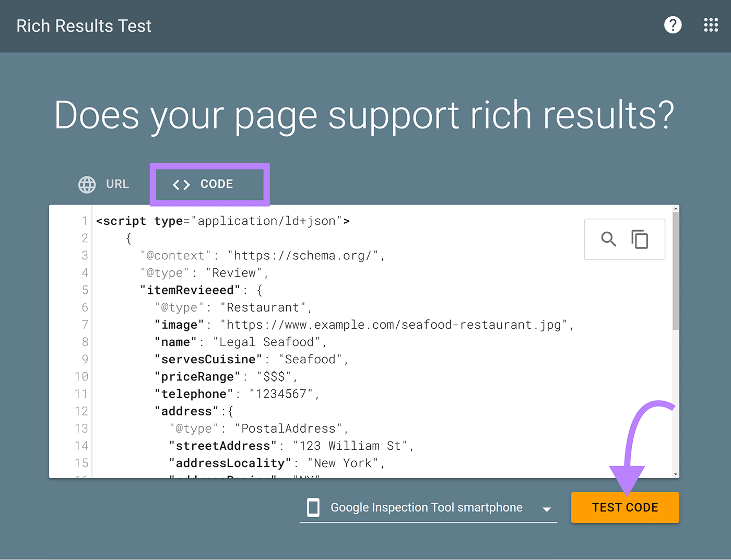731x560 pixels.
Task: Click the Rich Results Test logo text
Action: point(84,26)
